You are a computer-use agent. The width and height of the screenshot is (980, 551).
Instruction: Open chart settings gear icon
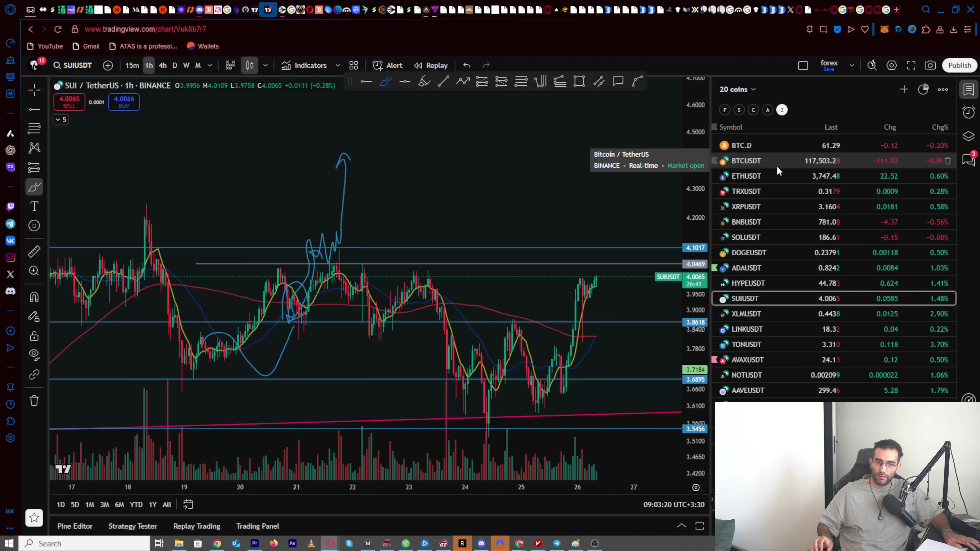pos(891,65)
